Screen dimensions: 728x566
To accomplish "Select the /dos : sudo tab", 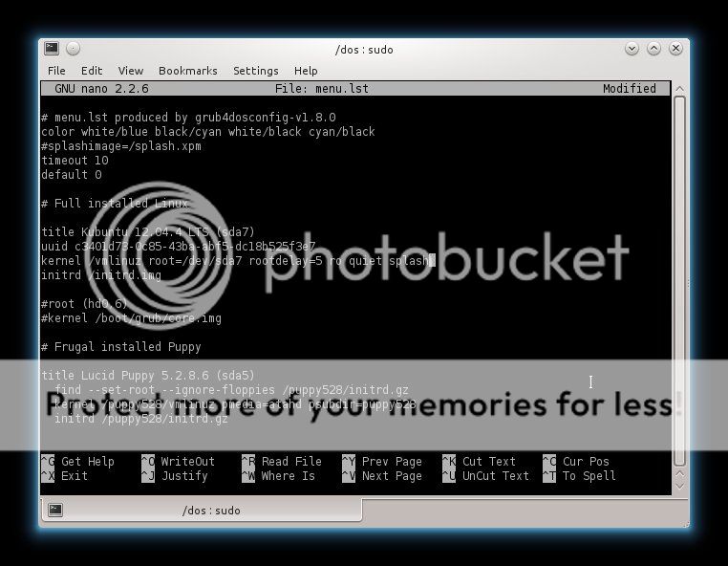I will tap(202, 511).
